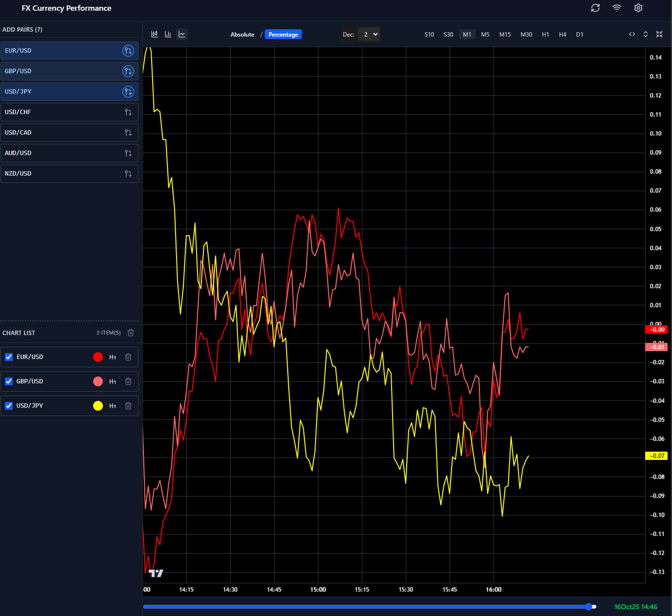The width and height of the screenshot is (672, 616).
Task: Click the TradingView logo on chart
Action: point(156,573)
